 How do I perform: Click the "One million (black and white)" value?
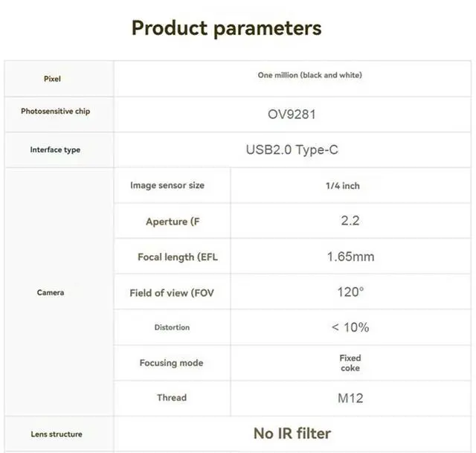tap(309, 75)
